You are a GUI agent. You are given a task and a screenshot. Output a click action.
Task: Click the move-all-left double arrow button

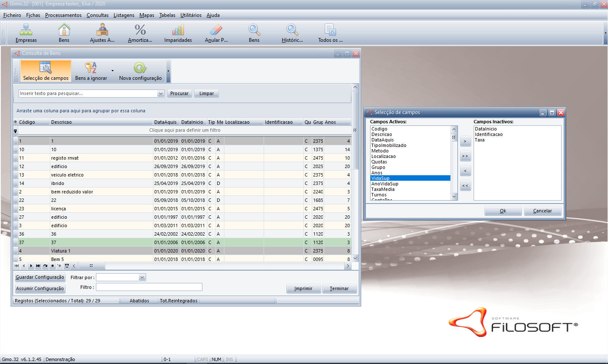(465, 186)
